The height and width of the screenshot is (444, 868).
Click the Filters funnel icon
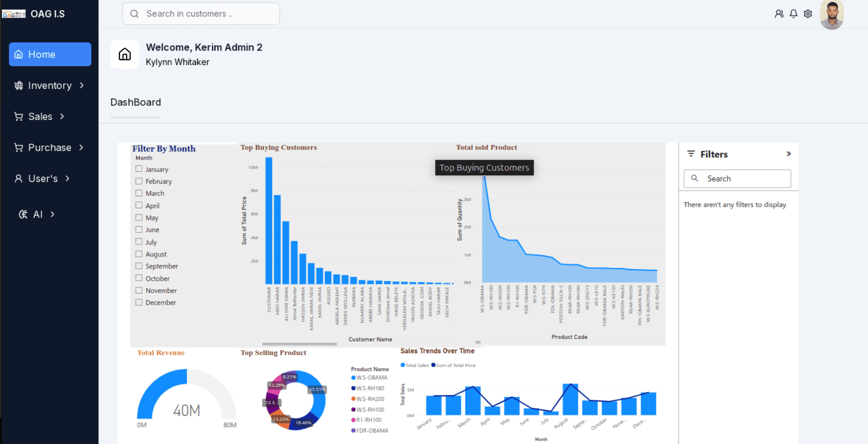(x=691, y=154)
